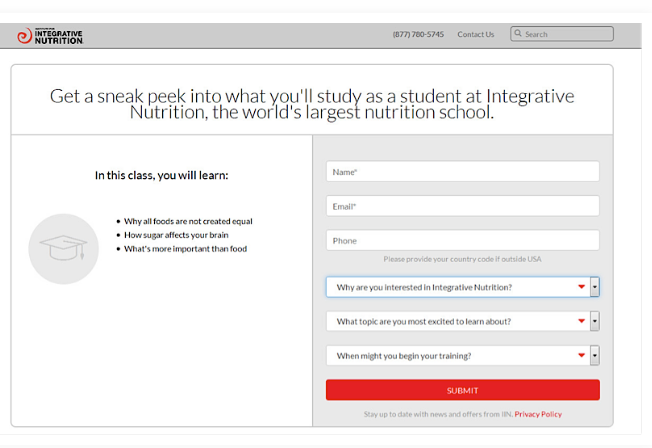Expand 'What topic are you most excited' dropdown
The width and height of the screenshot is (652, 448).
pos(462,321)
